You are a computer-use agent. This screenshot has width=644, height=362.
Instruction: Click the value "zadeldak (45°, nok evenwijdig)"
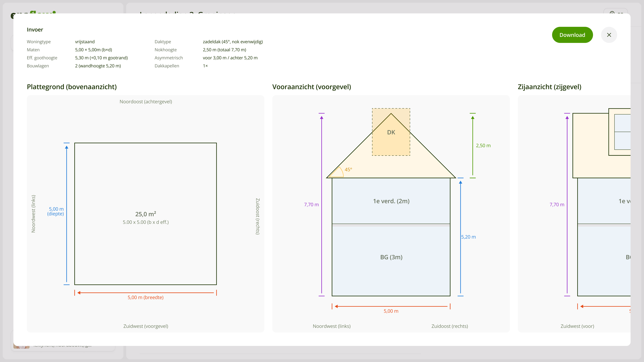233,42
